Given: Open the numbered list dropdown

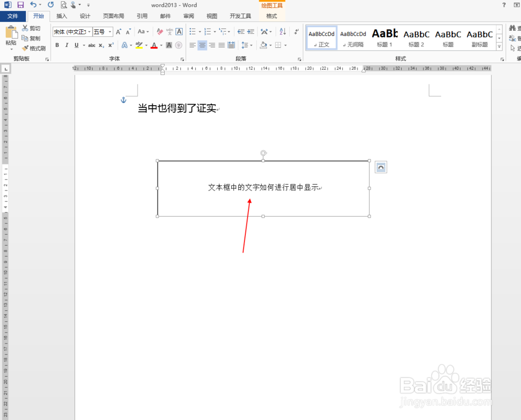Looking at the screenshot, I should 215,32.
